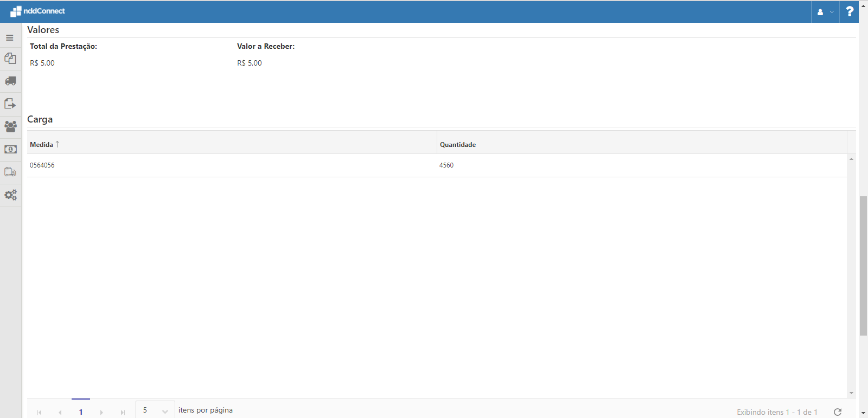This screenshot has height=418, width=868.
Task: Select the 0564056 cell
Action: (x=232, y=165)
